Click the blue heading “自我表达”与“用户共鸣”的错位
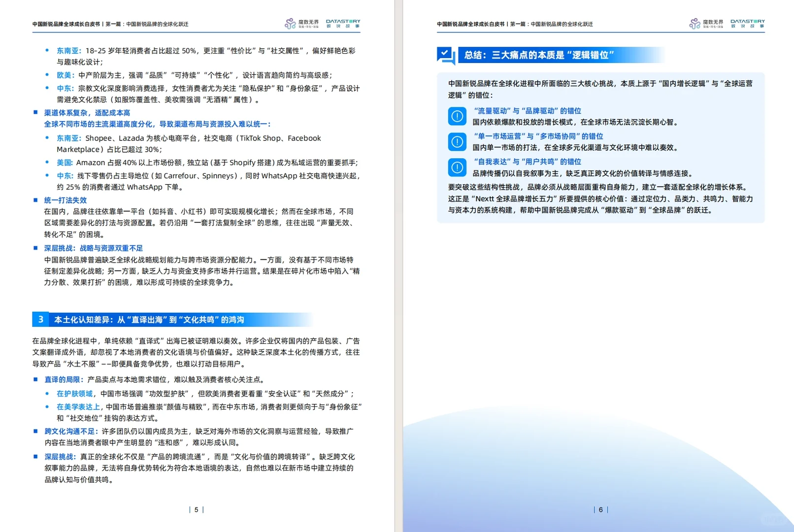 (527, 162)
